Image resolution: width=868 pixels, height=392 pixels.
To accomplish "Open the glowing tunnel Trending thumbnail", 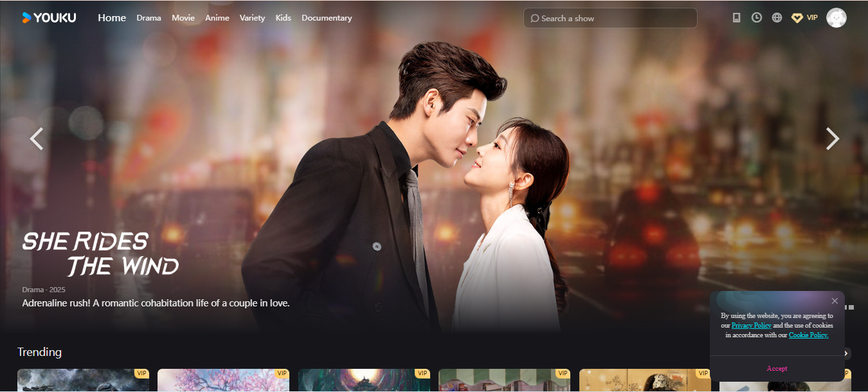I will coord(364,380).
